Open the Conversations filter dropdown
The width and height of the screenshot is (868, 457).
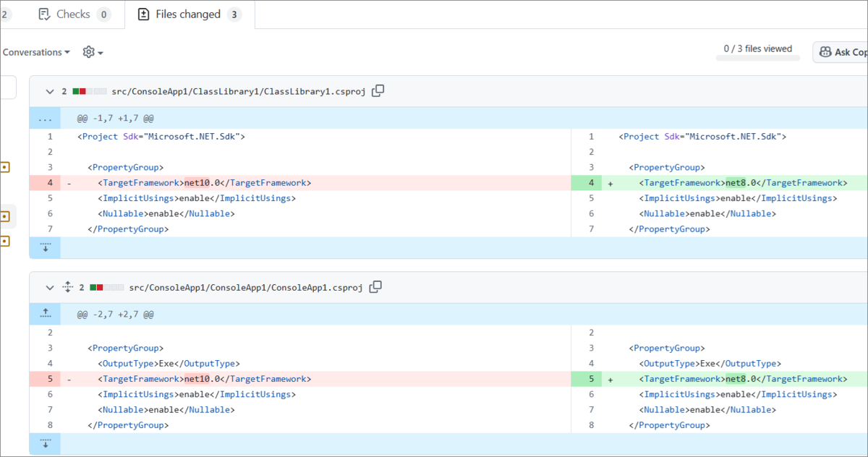(35, 51)
